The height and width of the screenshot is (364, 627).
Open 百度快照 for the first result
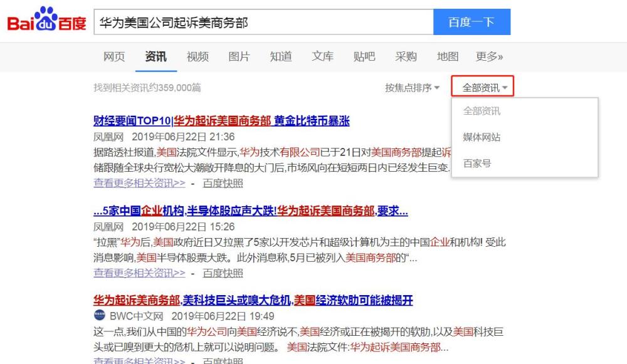pos(223,183)
